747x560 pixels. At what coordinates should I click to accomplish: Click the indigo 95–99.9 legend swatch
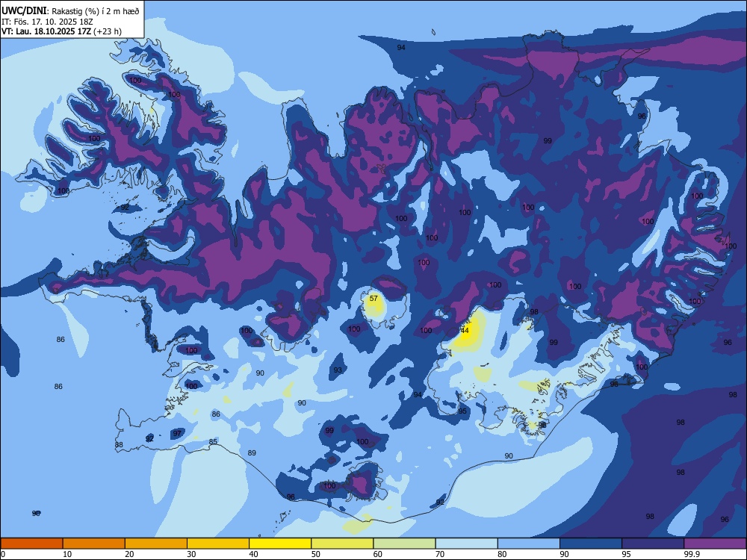tap(653, 544)
